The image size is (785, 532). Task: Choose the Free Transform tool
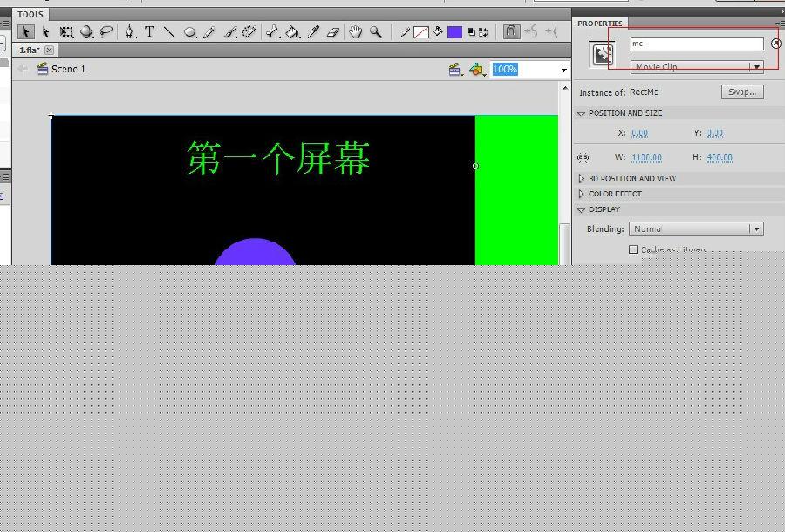point(66,32)
